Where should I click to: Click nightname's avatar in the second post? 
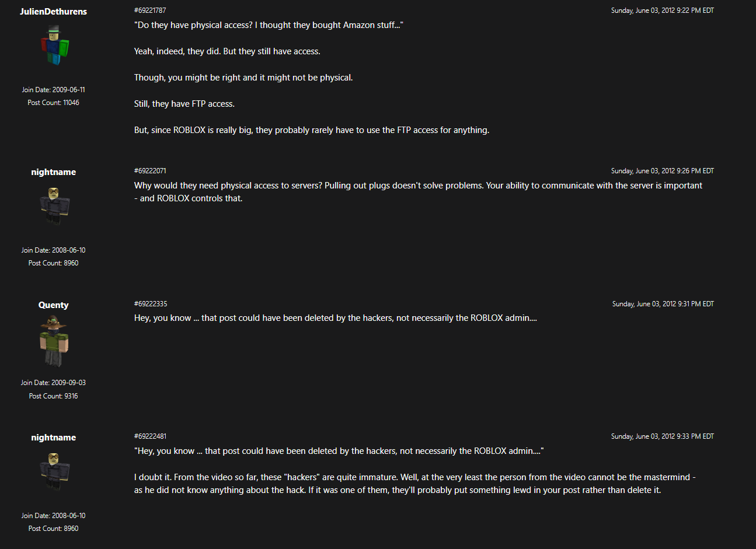[x=54, y=206]
